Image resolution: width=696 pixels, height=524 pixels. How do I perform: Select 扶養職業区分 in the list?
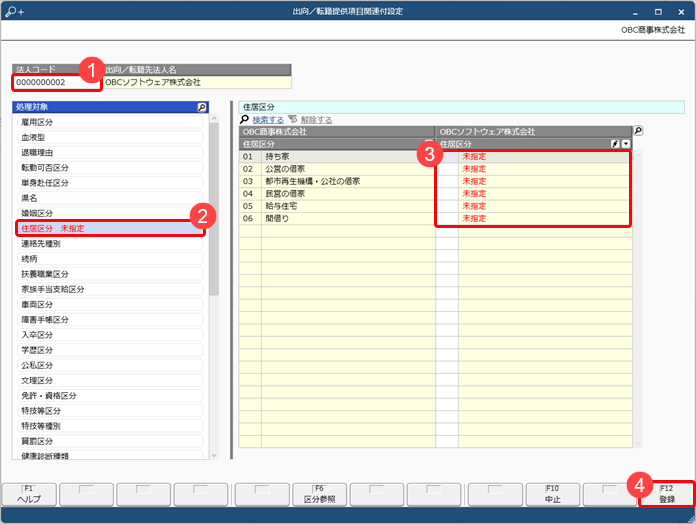click(110, 274)
